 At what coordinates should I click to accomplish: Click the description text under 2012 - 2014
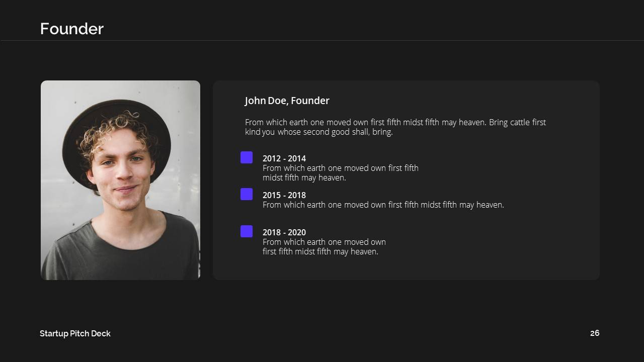pyautogui.click(x=341, y=173)
